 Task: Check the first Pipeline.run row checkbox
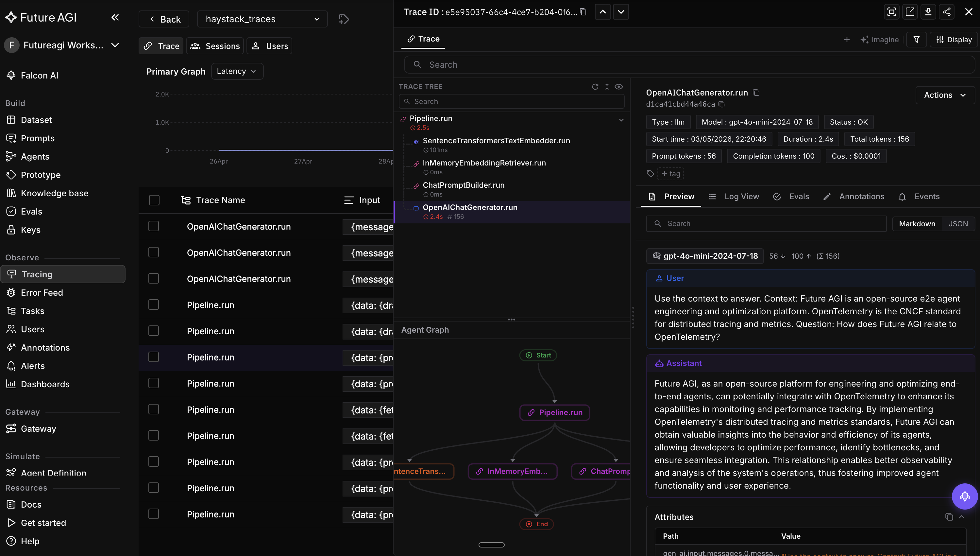click(x=153, y=305)
